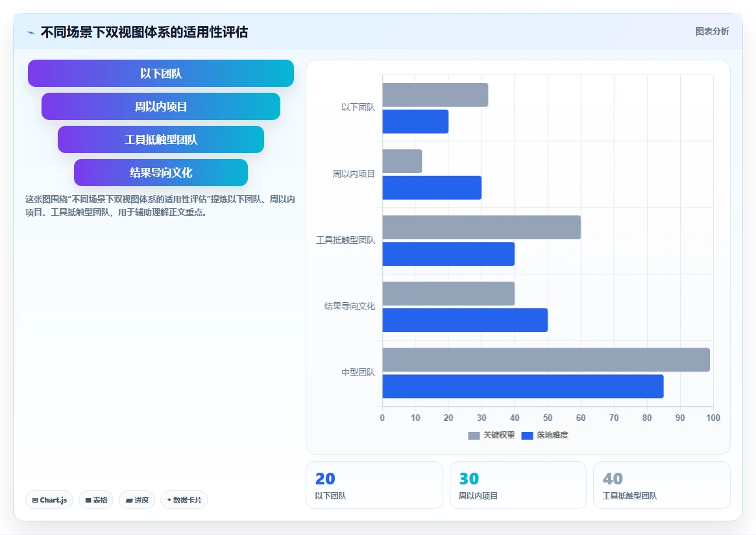Click the blue 落地难度 bar for 结果导向文化
Viewport: 756px width, 535px height.
[x=465, y=320]
